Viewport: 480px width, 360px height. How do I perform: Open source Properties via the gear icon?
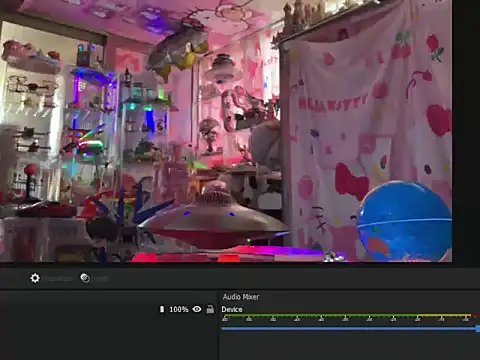(x=35, y=278)
